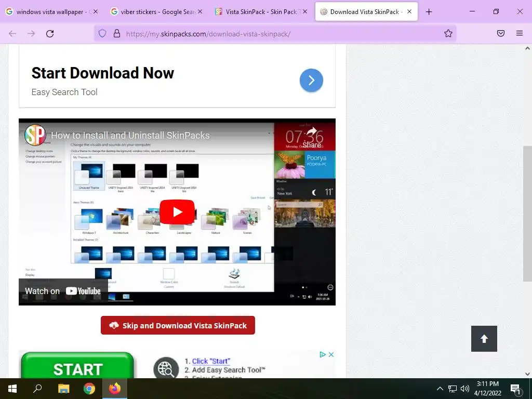Show hidden system tray icons
Image resolution: width=532 pixels, height=399 pixels.
tap(440, 389)
